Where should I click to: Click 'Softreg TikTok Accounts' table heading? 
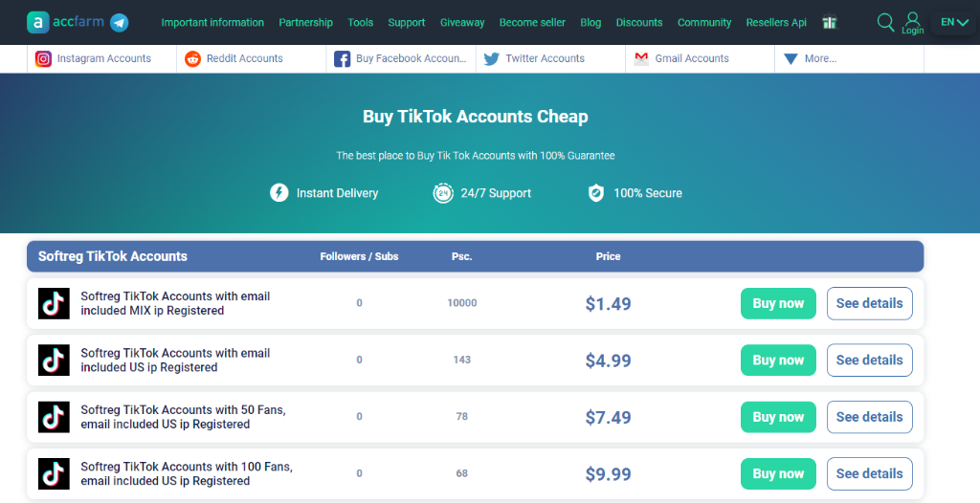(x=113, y=256)
